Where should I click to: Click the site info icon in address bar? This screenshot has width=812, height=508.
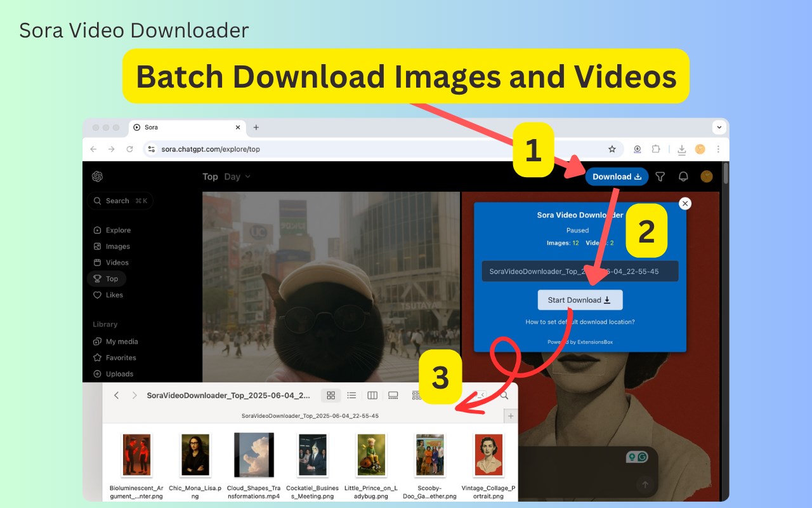click(151, 149)
